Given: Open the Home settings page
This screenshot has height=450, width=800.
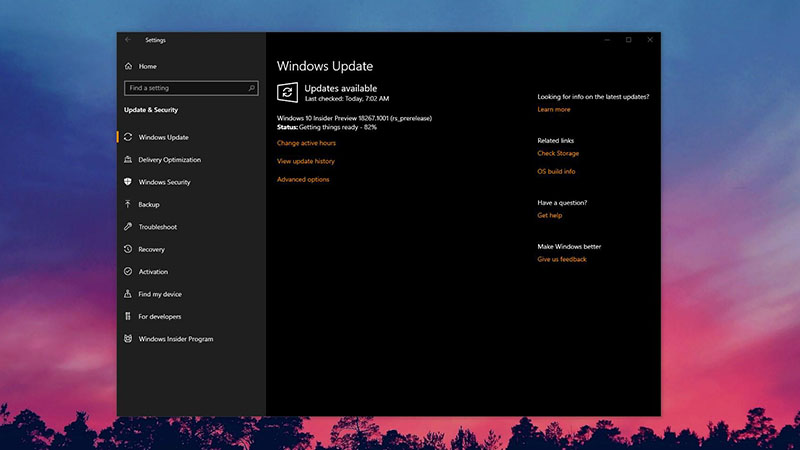Looking at the screenshot, I should click(147, 66).
